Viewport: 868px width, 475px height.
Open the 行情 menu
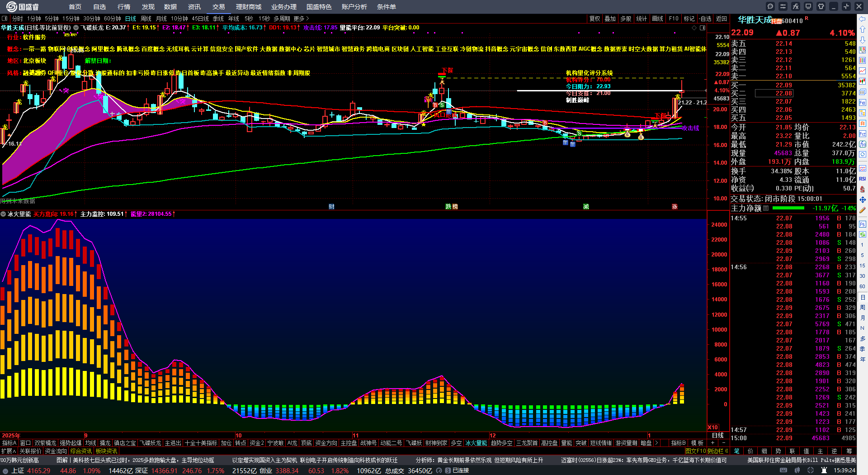click(124, 7)
